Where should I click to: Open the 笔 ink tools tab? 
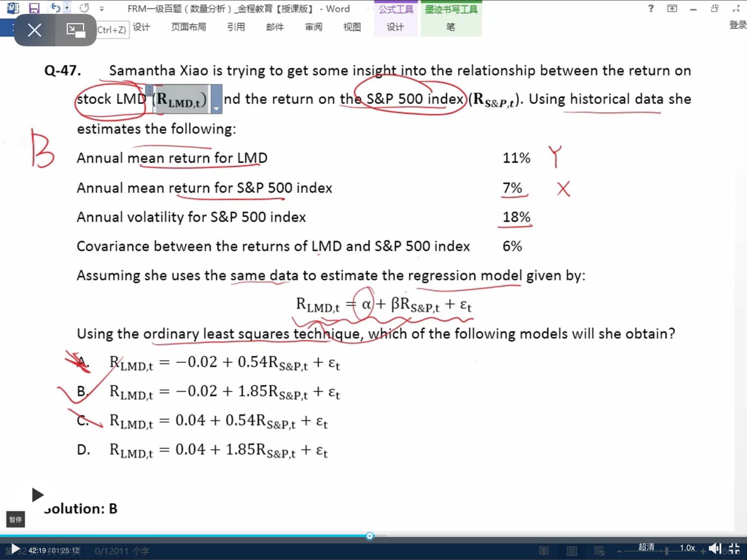click(450, 27)
